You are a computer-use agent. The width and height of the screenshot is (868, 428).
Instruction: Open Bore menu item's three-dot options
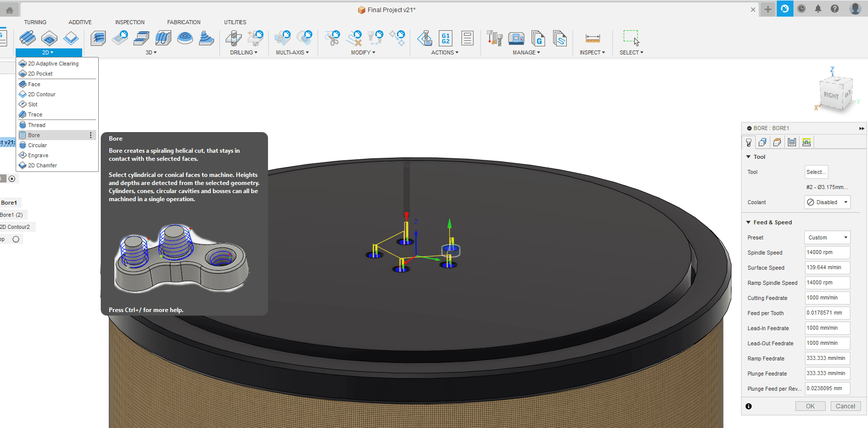(91, 135)
